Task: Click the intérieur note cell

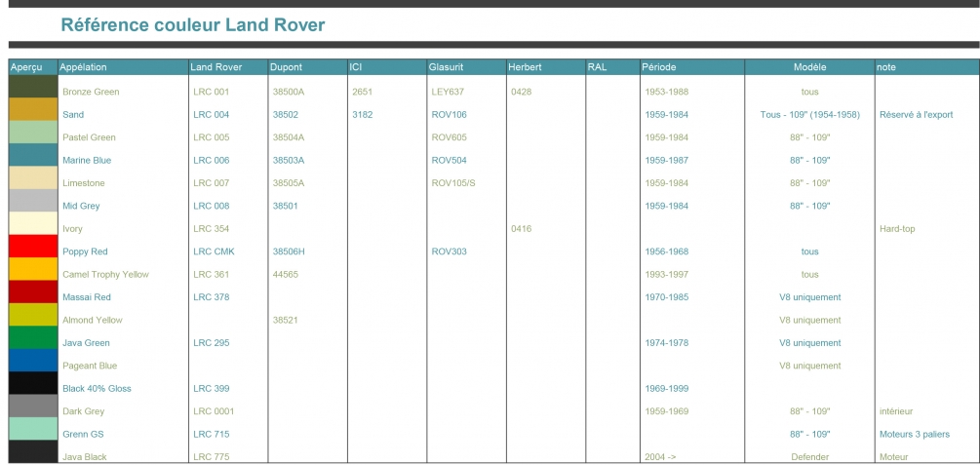Action: 895,411
